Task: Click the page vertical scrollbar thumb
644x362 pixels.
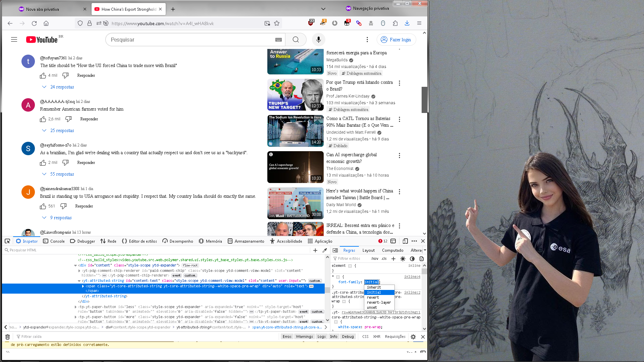Action: pos(424,100)
